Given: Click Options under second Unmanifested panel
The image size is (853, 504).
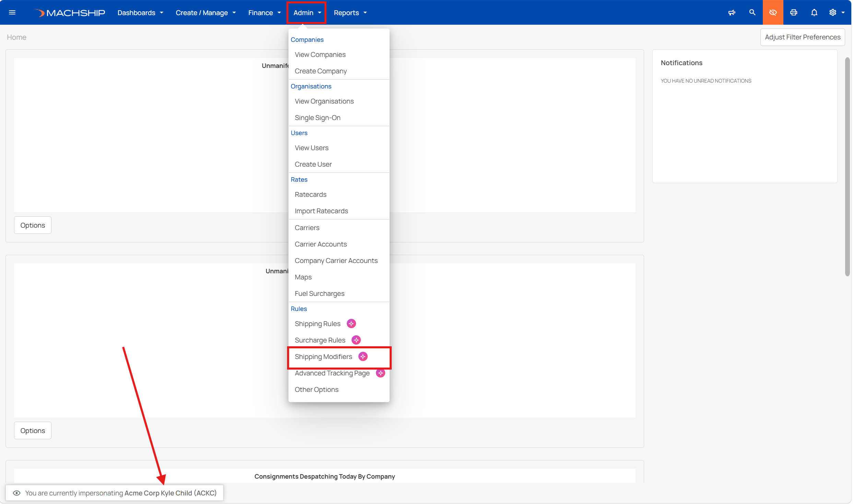Looking at the screenshot, I should [x=33, y=431].
